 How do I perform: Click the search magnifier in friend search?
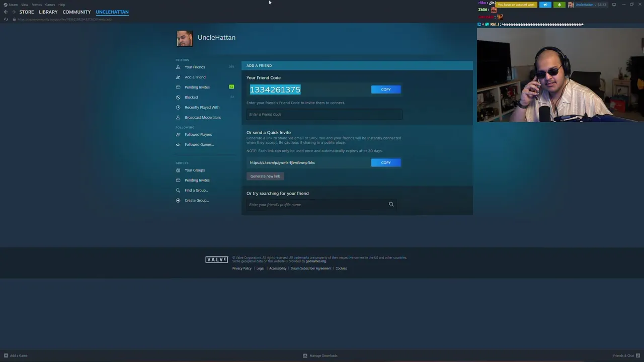tap(391, 204)
